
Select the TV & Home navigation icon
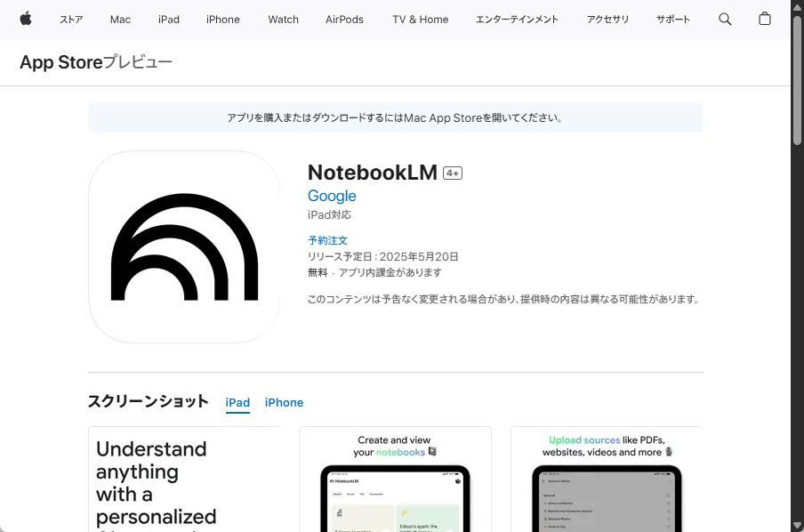coord(420,19)
